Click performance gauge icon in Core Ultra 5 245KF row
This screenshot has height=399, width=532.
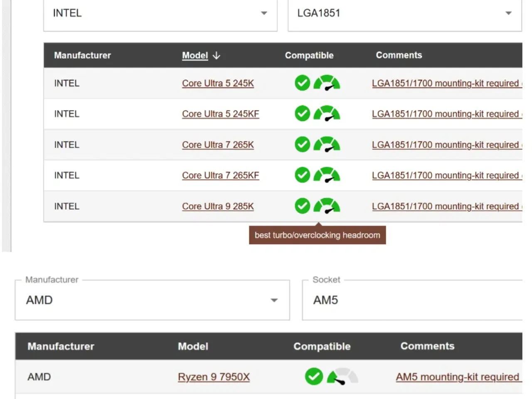tap(327, 113)
